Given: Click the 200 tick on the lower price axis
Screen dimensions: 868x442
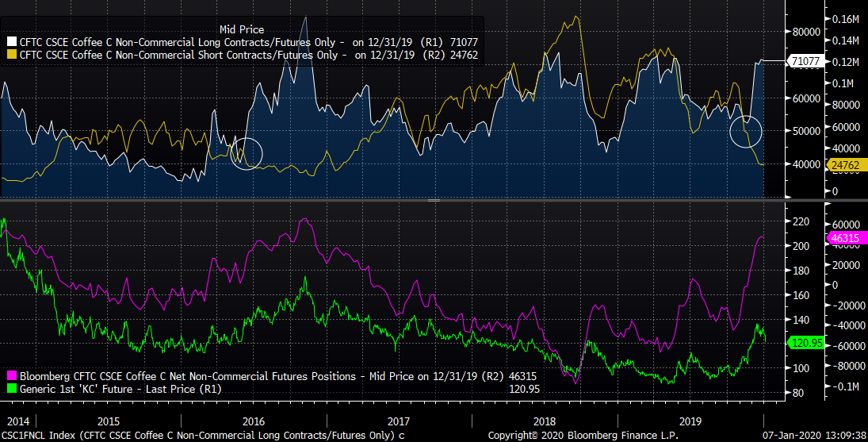Looking at the screenshot, I should [x=801, y=246].
